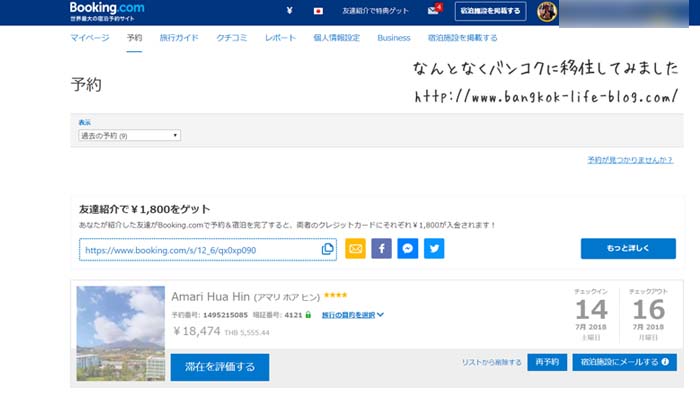Click 宿泊施設にメールする button

[x=625, y=362]
